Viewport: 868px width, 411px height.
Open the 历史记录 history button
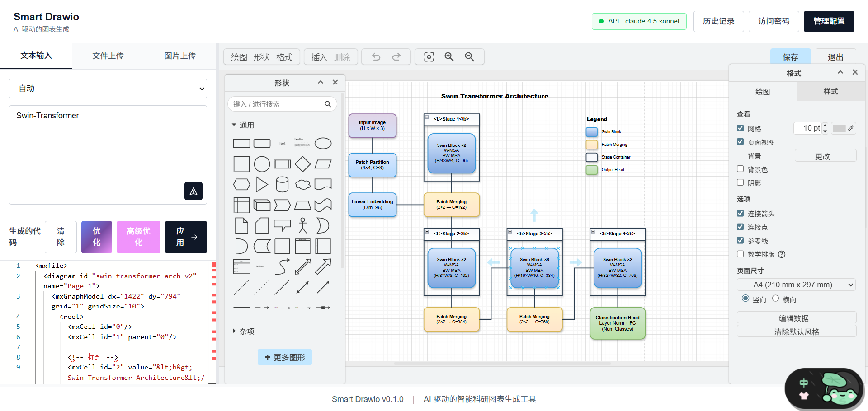coord(718,21)
